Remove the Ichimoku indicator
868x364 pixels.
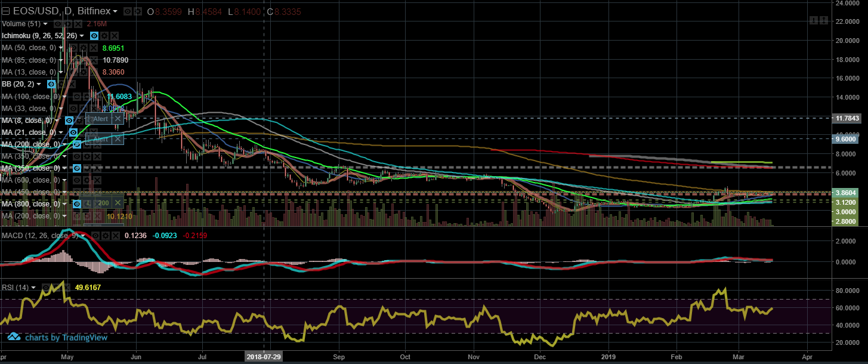tap(115, 36)
